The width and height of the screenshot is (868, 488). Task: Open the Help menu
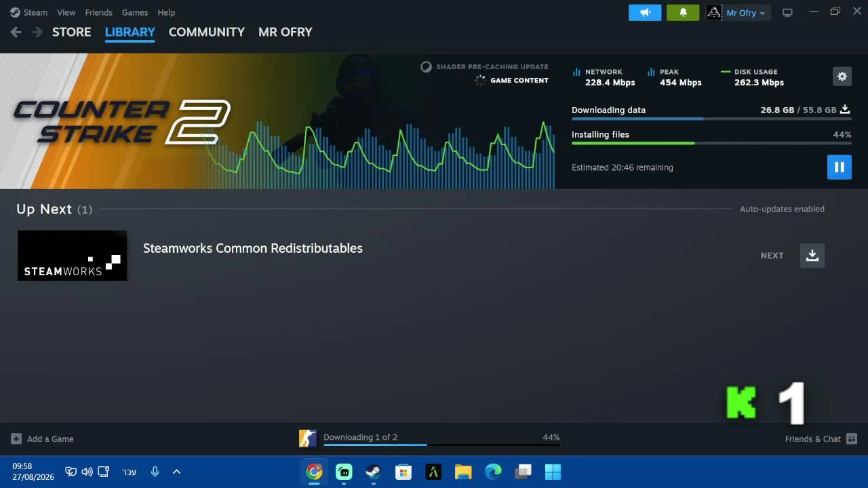(x=166, y=12)
